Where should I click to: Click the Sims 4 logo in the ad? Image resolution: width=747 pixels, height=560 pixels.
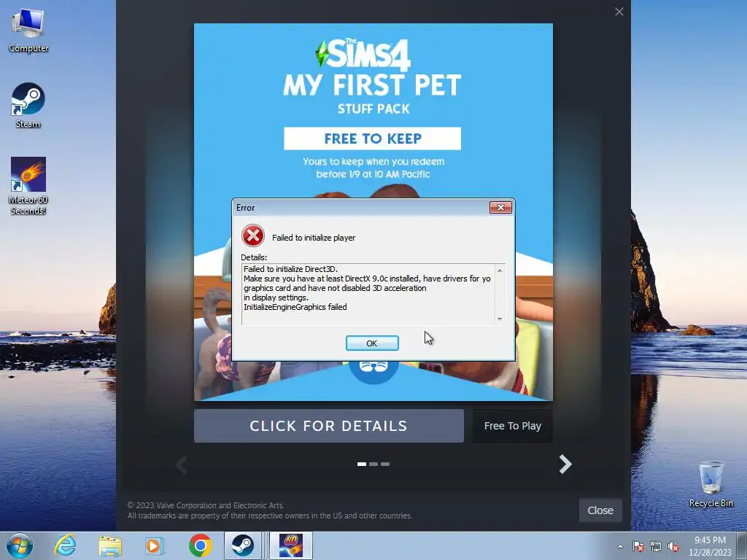click(x=363, y=54)
